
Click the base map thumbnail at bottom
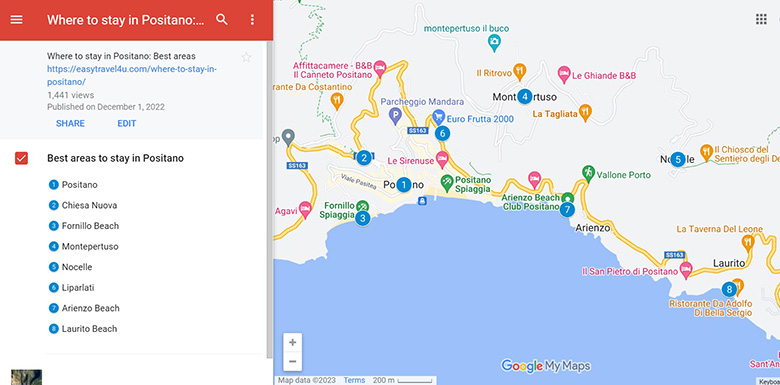click(x=26, y=377)
